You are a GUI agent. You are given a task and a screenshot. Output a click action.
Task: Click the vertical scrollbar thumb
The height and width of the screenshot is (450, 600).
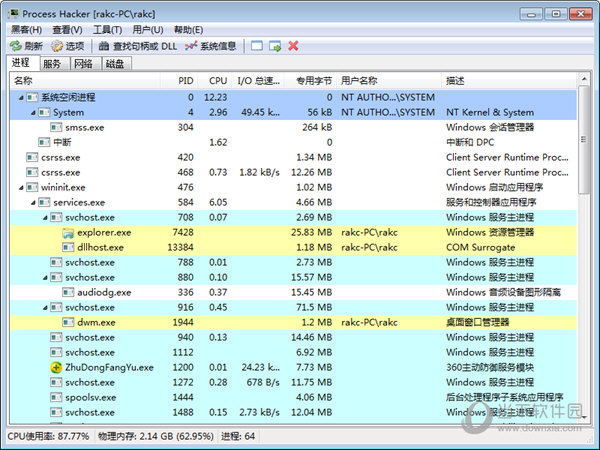[584, 140]
